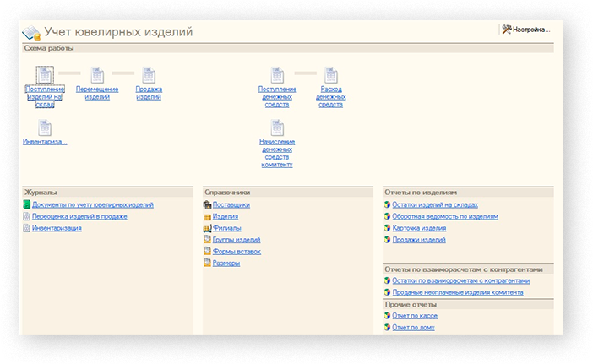Screen dimensions: 593x364
Task: Open the Настройка settings button
Action: (526, 30)
